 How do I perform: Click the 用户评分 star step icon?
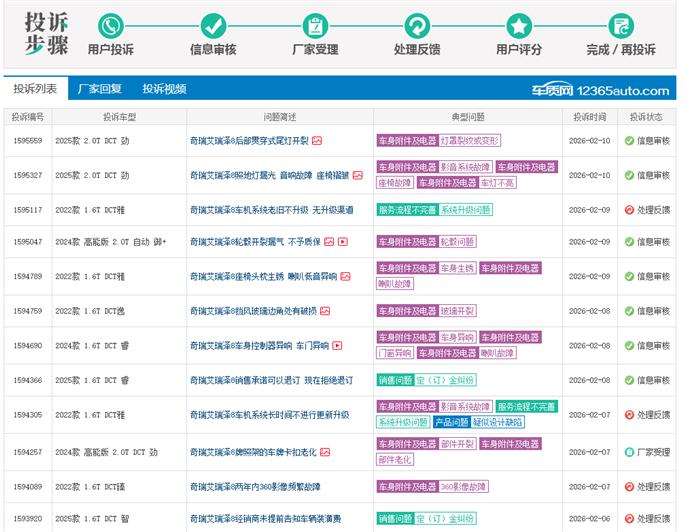(x=519, y=25)
